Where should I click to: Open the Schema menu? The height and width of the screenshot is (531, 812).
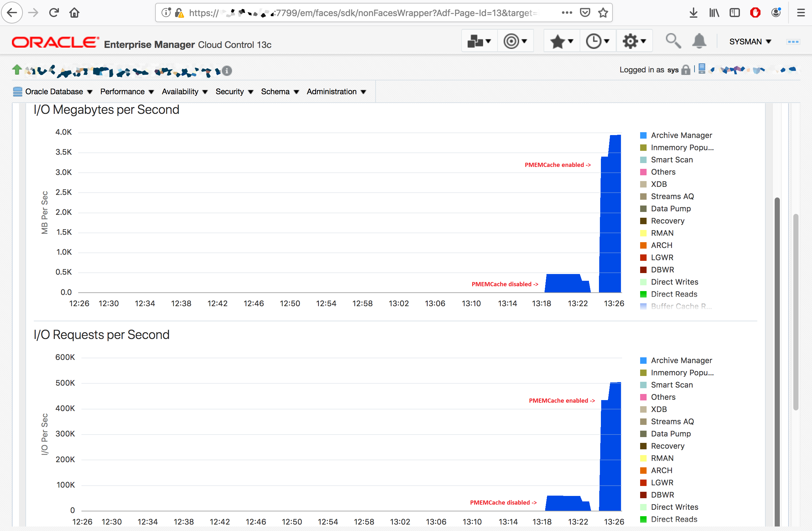(280, 92)
